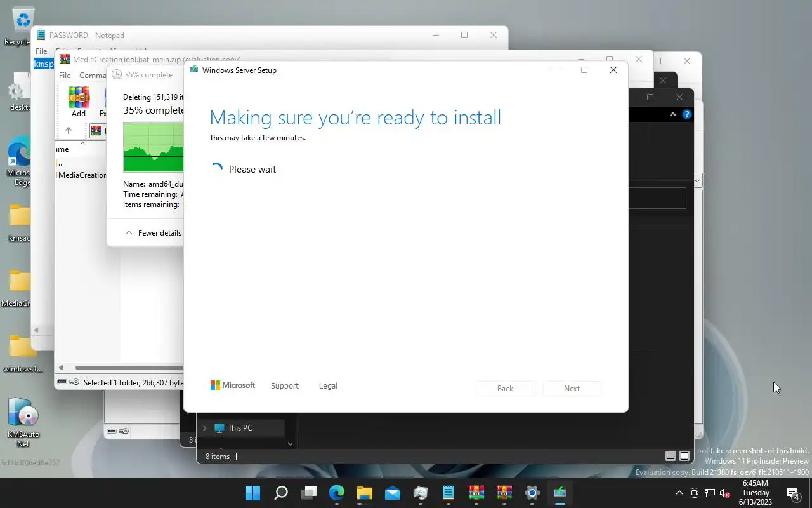Image resolution: width=812 pixels, height=508 pixels.
Task: Click the outlined field in dark Explorer
Action: pos(657,197)
